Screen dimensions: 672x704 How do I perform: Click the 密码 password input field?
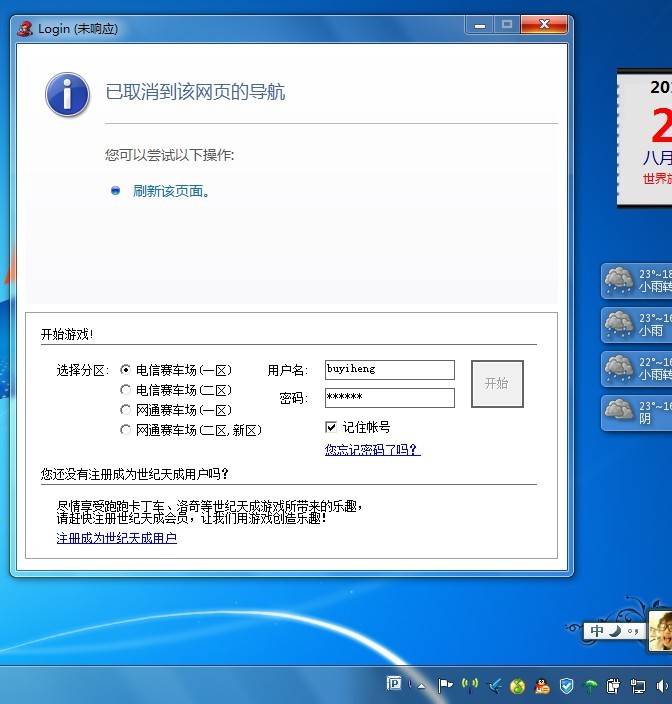(x=390, y=397)
